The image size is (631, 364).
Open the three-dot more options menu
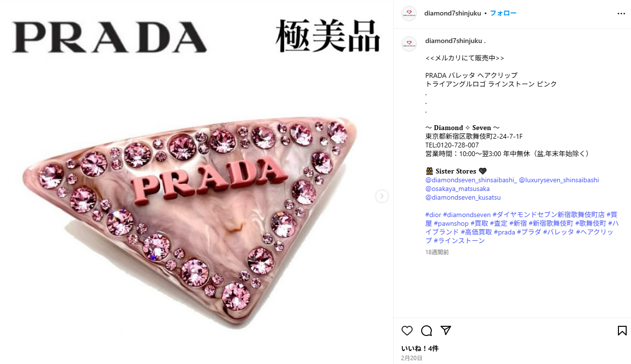[x=621, y=14]
